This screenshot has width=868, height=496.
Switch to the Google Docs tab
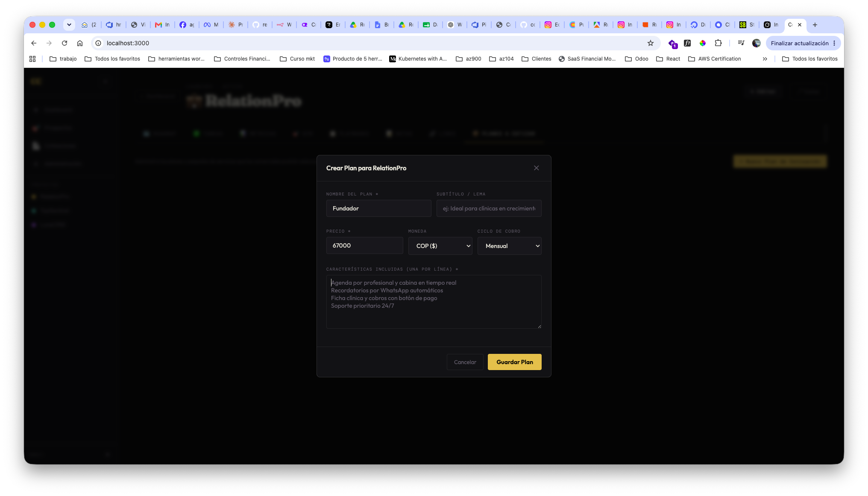[x=381, y=25]
